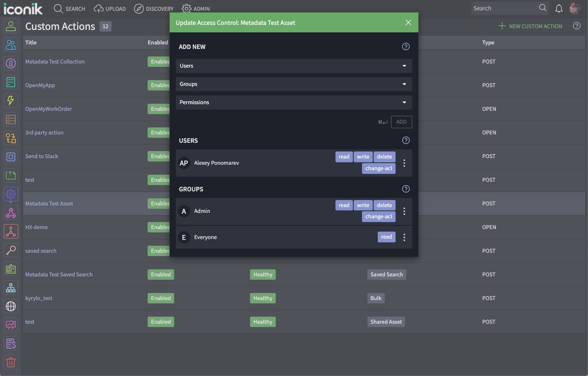Click the storages server icon in sidebar
588x376 pixels.
point(11,119)
